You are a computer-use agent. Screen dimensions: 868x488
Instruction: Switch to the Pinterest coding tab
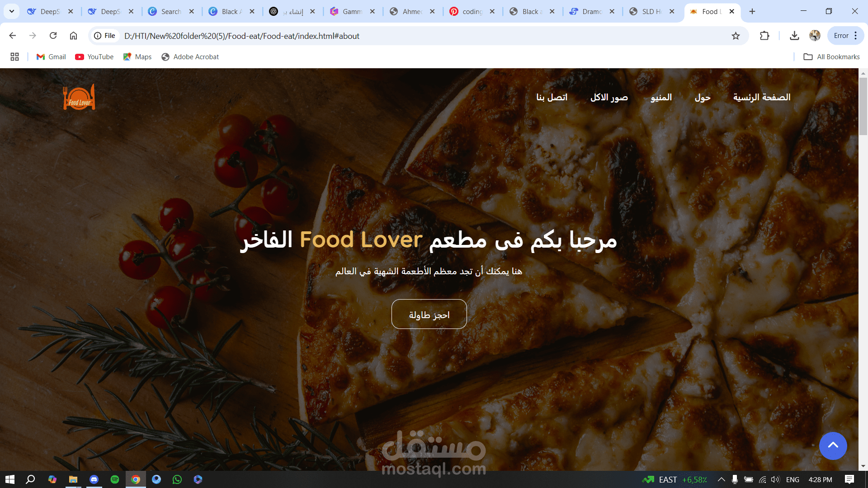(472, 11)
